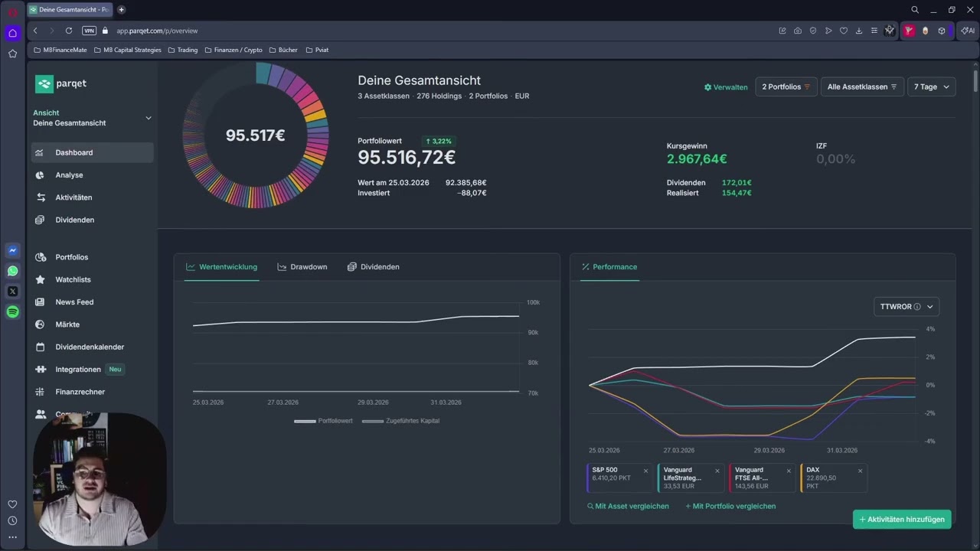Open the 7 Tage period dropdown
The image size is (980, 551).
[x=932, y=87]
